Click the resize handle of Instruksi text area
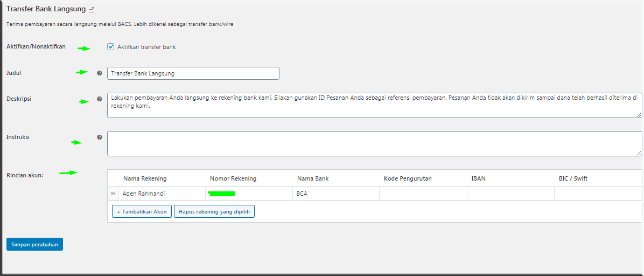 639,154
